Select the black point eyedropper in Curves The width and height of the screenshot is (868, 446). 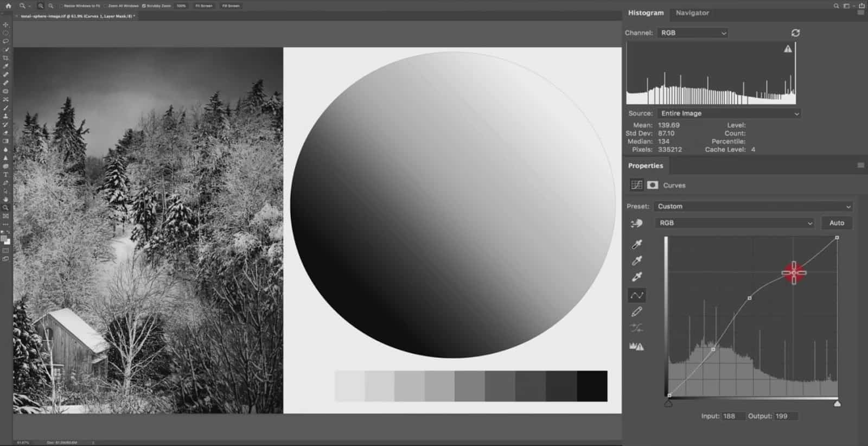[x=637, y=244]
